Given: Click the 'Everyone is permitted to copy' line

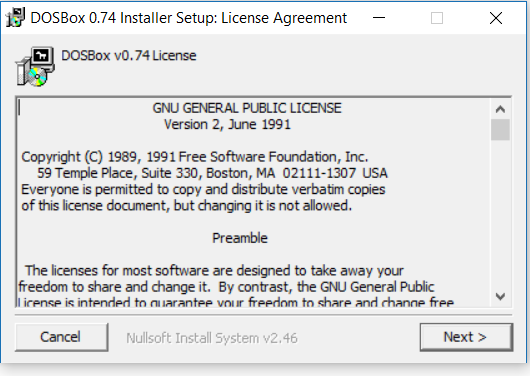Looking at the screenshot, I should click(203, 189).
